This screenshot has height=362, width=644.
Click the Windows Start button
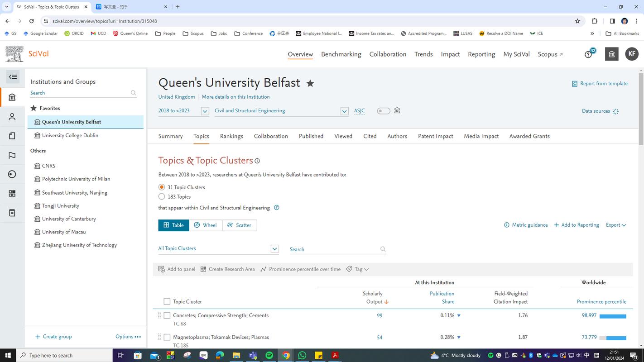[x=8, y=355]
